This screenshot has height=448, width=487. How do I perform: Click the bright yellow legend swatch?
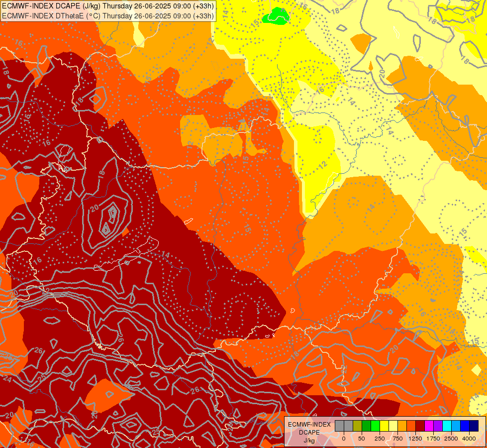click(x=384, y=426)
